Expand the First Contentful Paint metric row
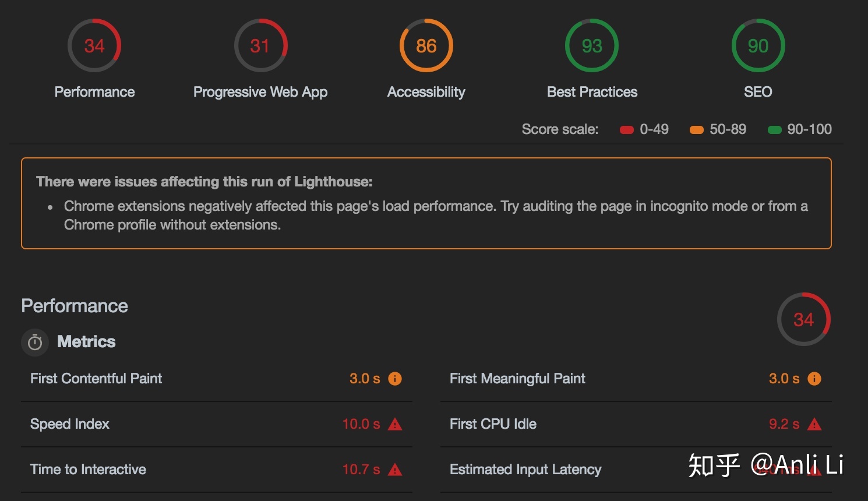Image resolution: width=868 pixels, height=501 pixels. pos(217,379)
